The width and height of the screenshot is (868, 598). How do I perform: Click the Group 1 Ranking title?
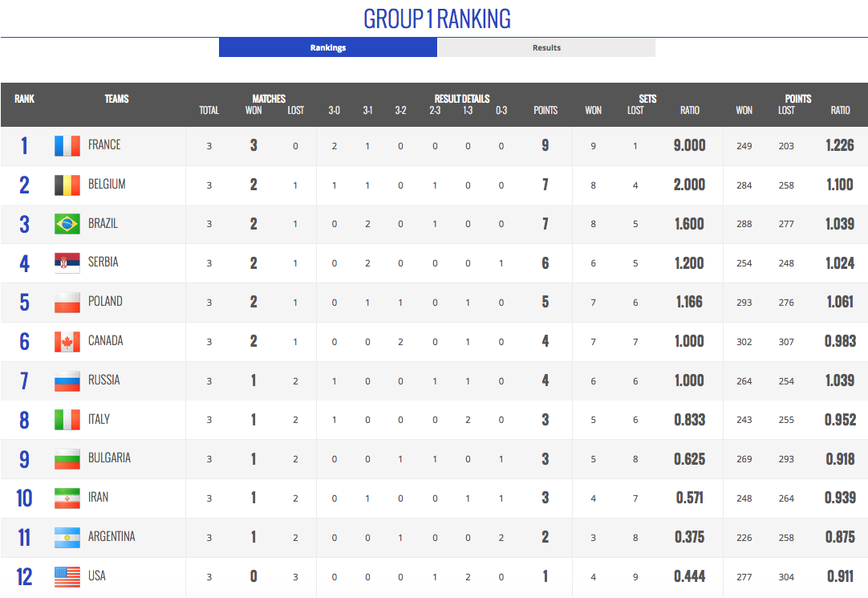(437, 18)
